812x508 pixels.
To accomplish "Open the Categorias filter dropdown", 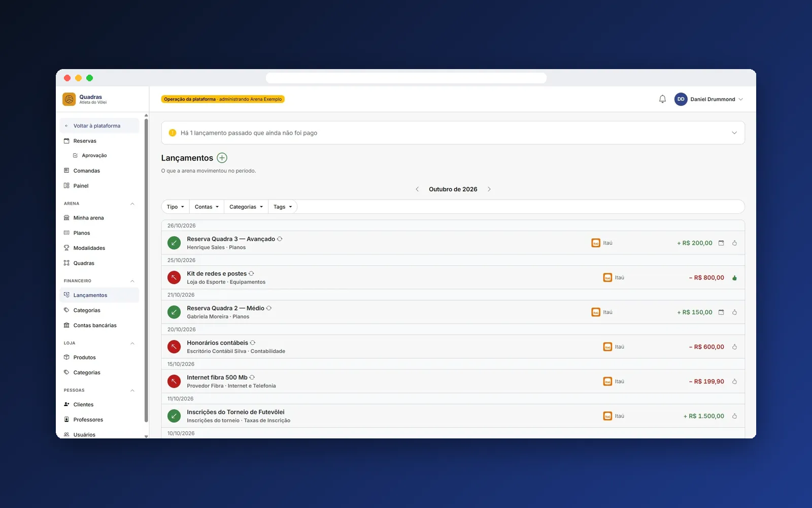I will (x=246, y=207).
